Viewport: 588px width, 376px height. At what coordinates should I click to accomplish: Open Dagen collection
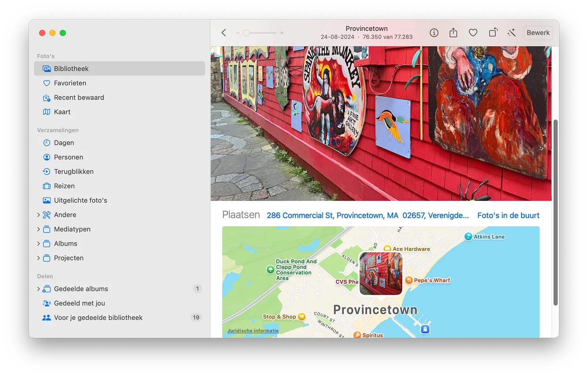(120, 143)
